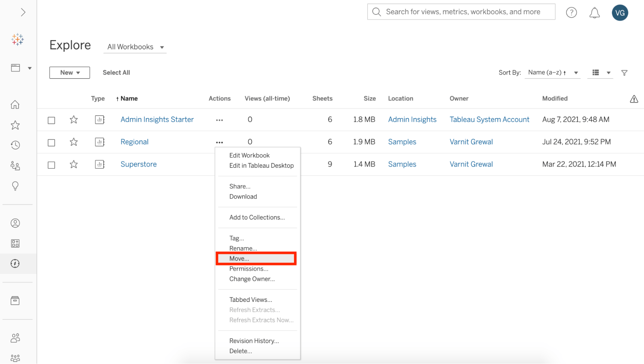Click the Samples location link for Regional
The height and width of the screenshot is (364, 644).
pyautogui.click(x=402, y=142)
